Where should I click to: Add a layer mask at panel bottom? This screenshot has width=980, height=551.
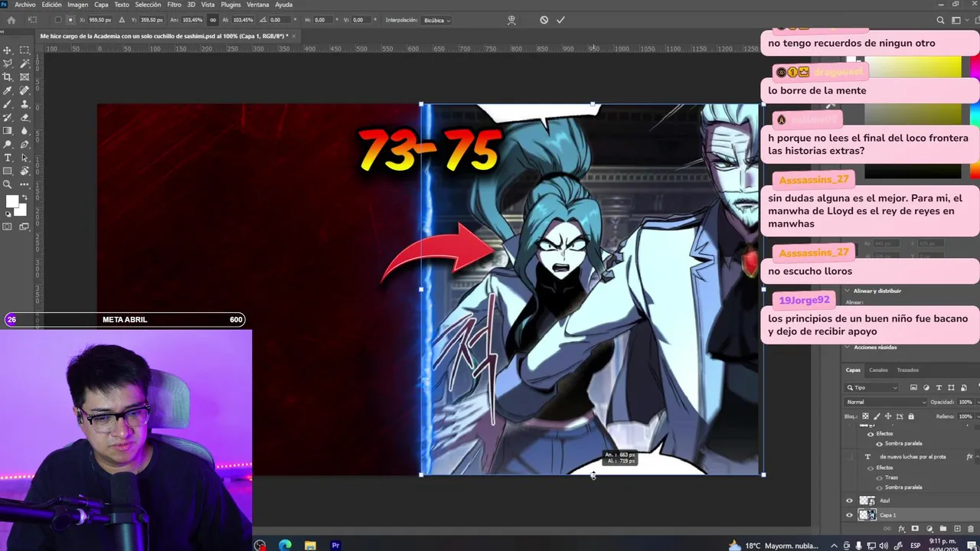click(915, 529)
